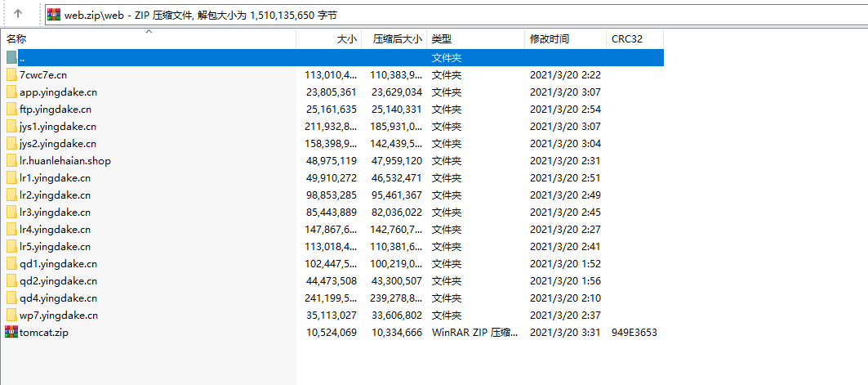This screenshot has width=868, height=385.
Task: Click the jys2.yingdake.cn folder icon
Action: pos(11,144)
